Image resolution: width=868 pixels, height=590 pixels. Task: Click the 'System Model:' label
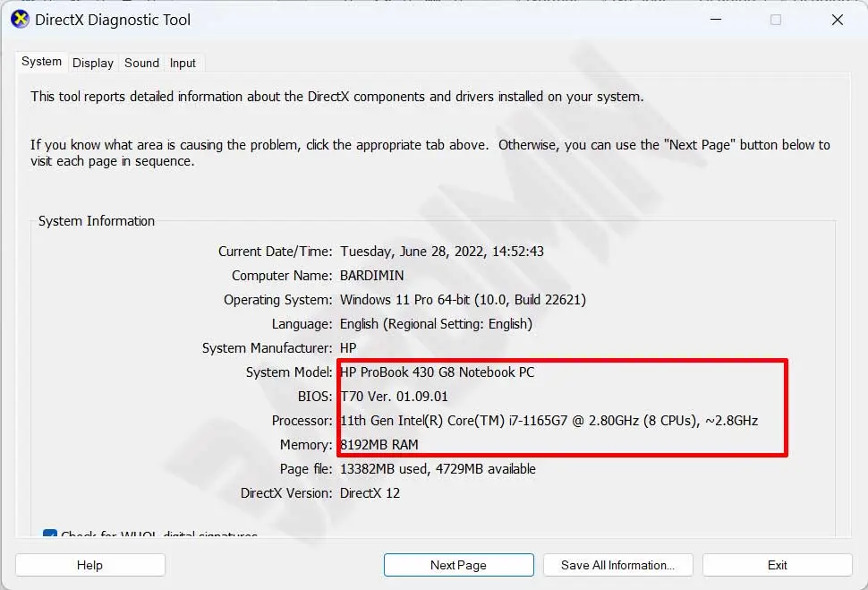tap(289, 372)
